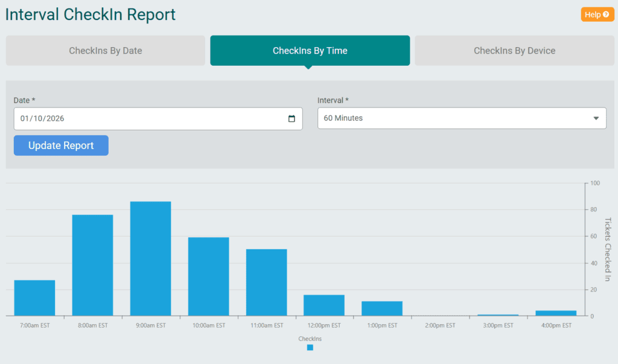This screenshot has width=618, height=364.
Task: Open Help from the orange button
Action: click(597, 14)
